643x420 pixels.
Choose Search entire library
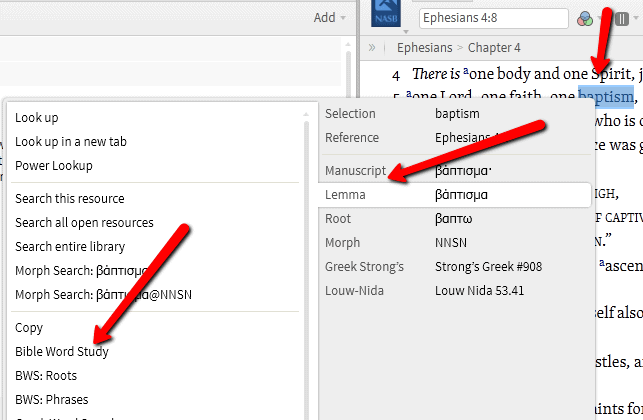point(70,246)
